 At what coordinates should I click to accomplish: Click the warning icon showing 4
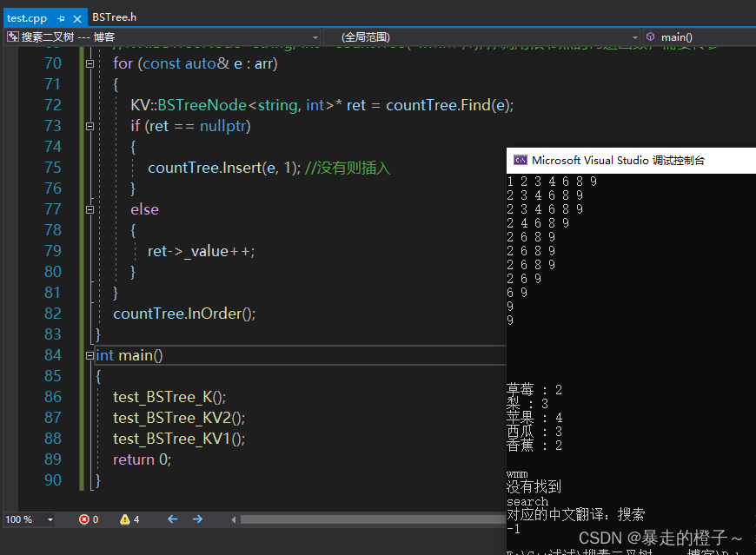125,519
